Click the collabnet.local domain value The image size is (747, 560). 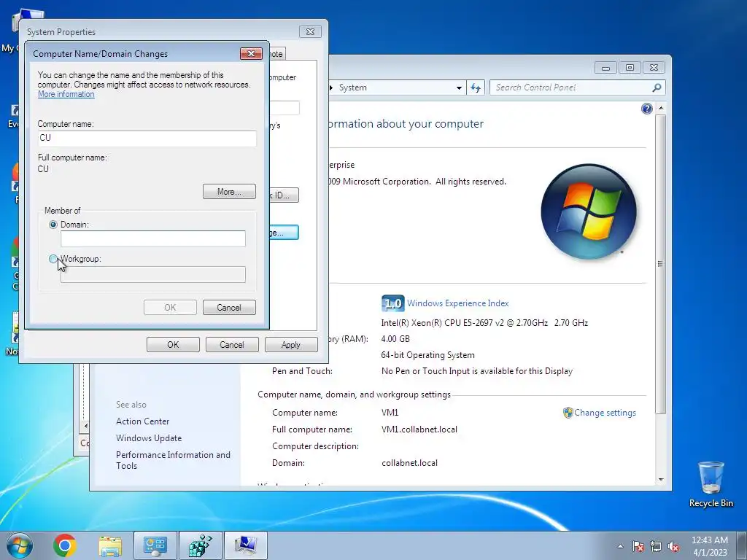(x=410, y=463)
